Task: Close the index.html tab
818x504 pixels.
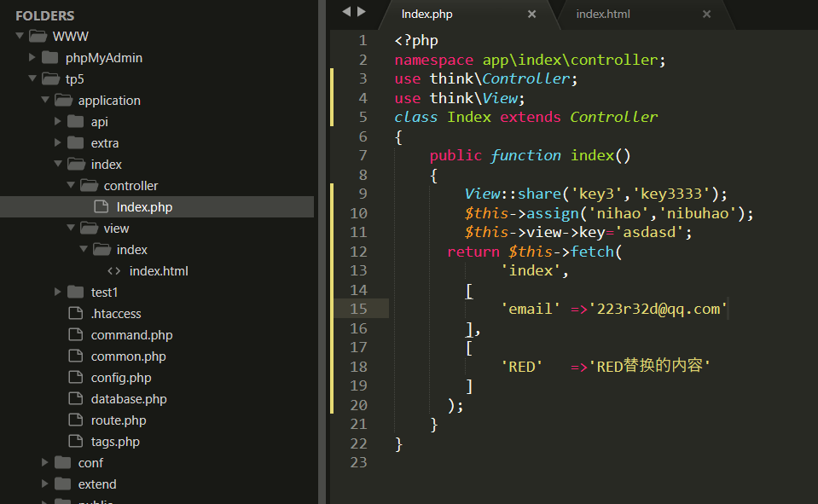Action: 706,14
